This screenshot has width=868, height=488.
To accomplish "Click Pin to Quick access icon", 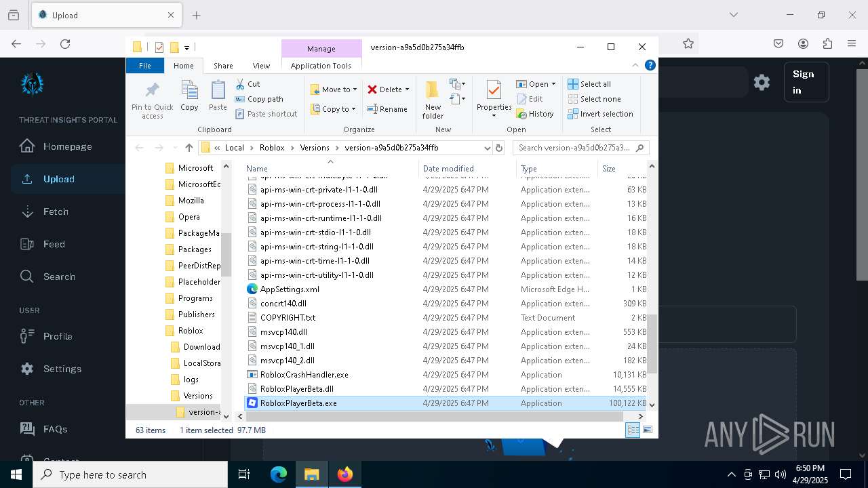I will coord(152,100).
